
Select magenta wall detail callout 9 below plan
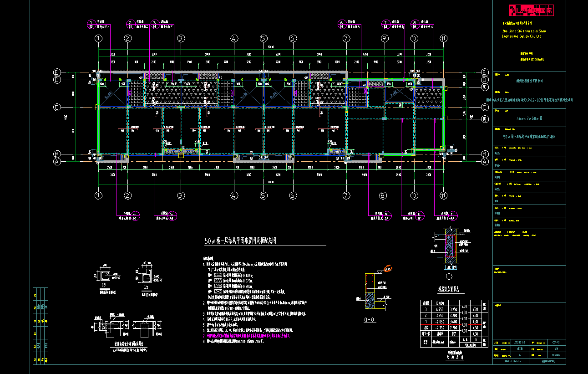point(387,215)
